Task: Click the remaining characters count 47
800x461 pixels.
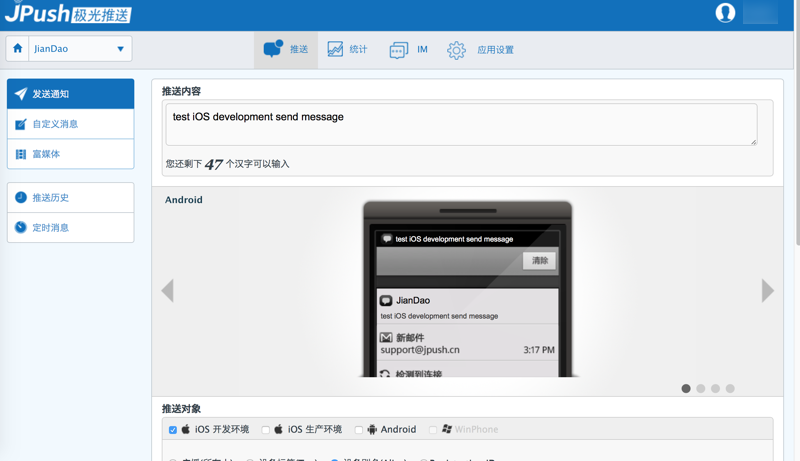Action: click(x=214, y=164)
